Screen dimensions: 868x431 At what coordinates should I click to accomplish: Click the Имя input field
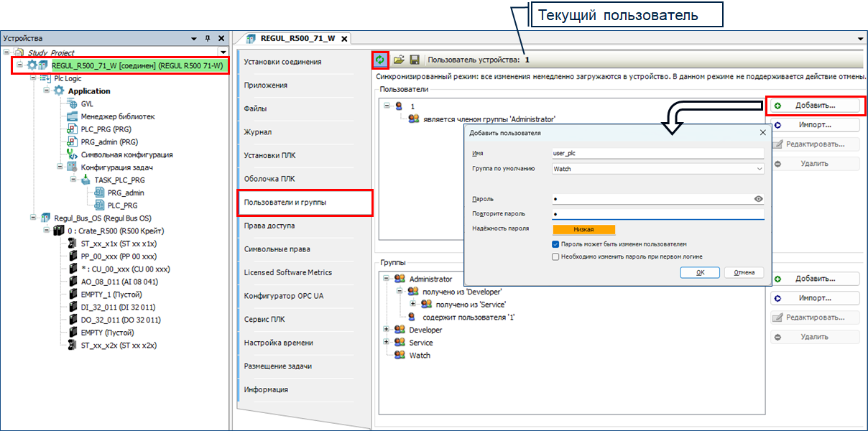click(x=657, y=153)
